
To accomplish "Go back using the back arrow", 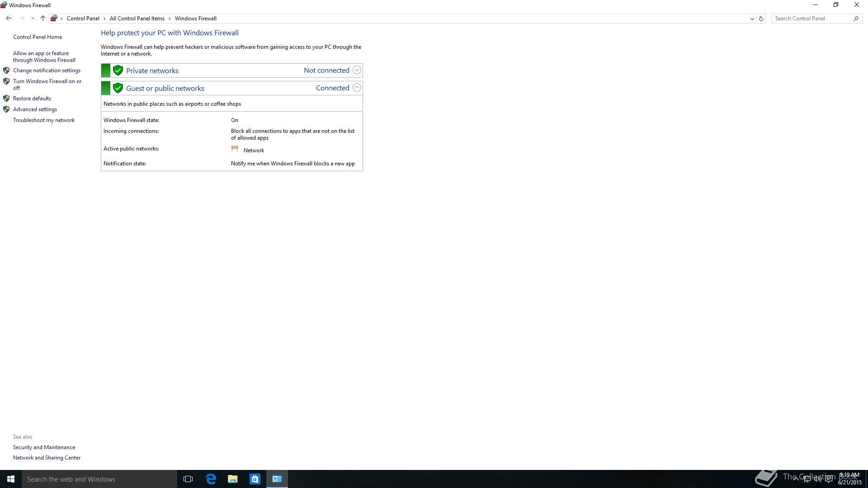I will pos(9,19).
